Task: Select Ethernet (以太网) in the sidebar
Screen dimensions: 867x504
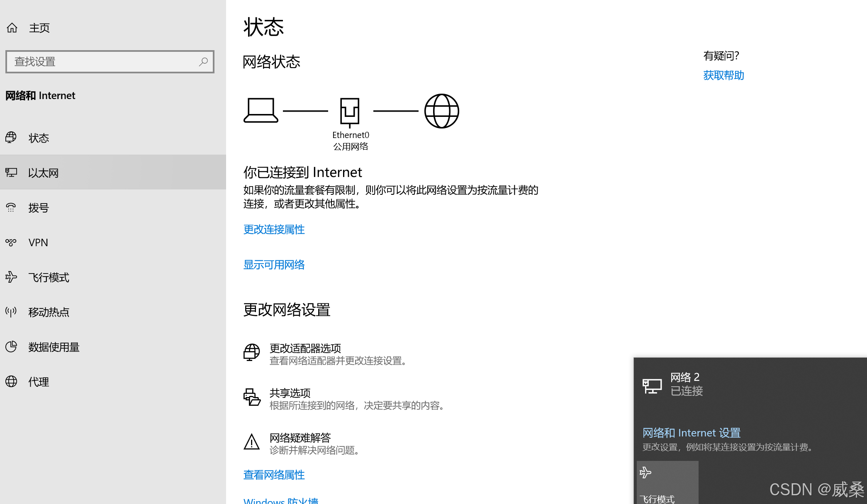Action: point(43,173)
